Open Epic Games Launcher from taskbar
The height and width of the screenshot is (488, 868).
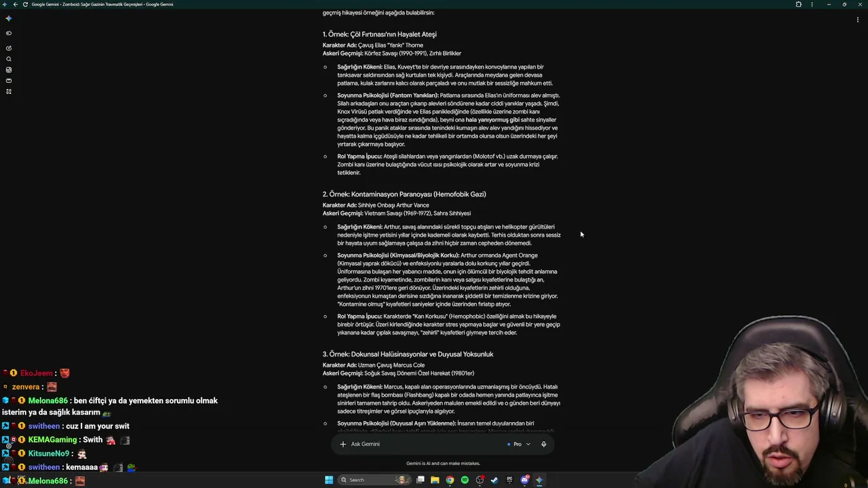[x=509, y=480]
